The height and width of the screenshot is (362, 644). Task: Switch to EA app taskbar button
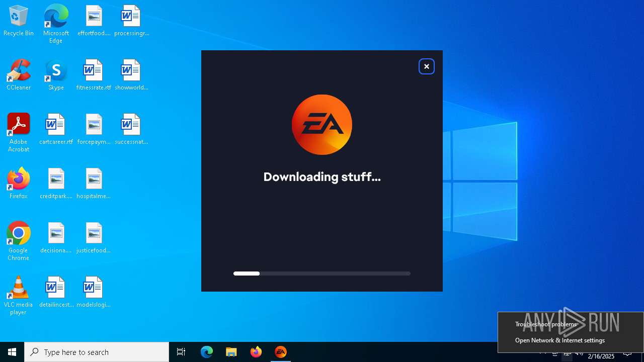click(x=281, y=352)
